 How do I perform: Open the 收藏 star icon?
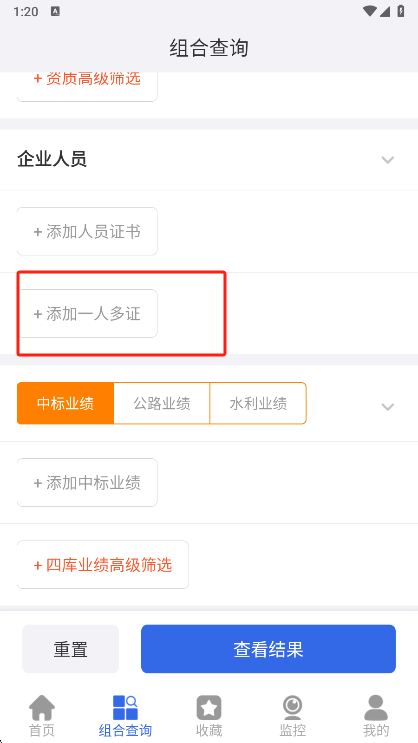pyautogui.click(x=209, y=708)
